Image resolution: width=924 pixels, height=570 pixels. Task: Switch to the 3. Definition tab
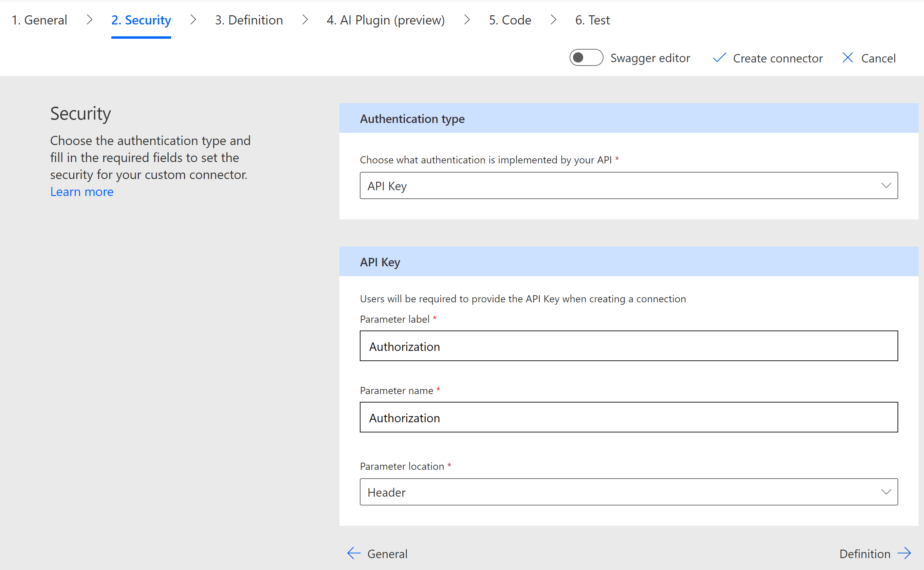[248, 20]
